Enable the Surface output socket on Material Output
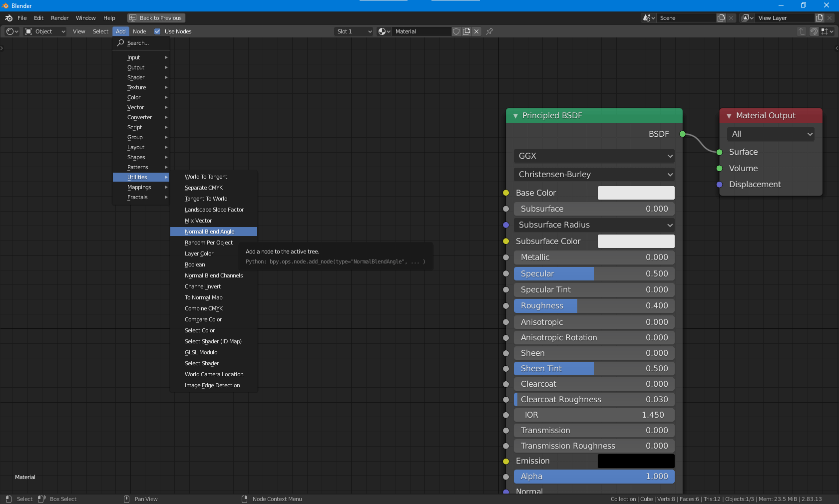Screen dimensions: 839x504 (719, 153)
